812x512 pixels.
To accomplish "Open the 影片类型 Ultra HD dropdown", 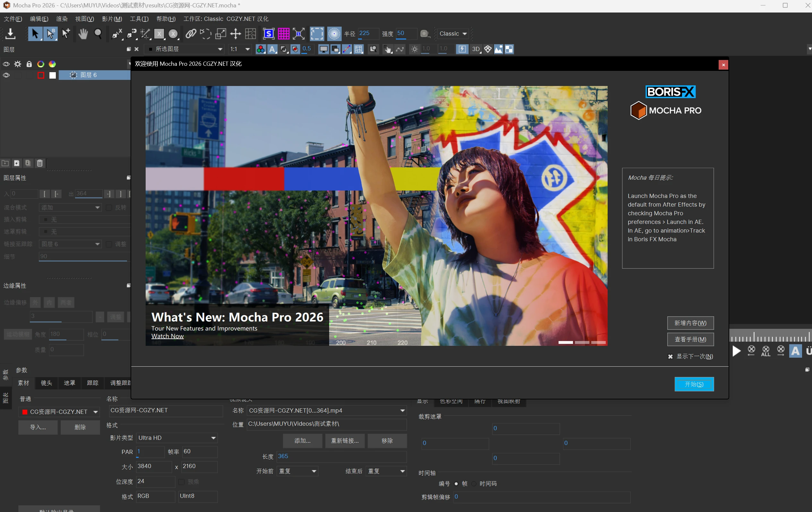I will pyautogui.click(x=177, y=438).
